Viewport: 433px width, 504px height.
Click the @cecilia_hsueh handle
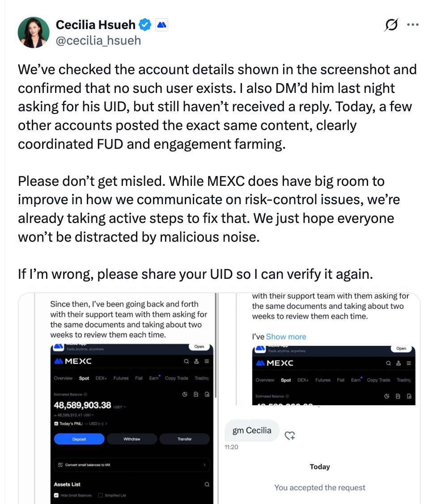(98, 41)
